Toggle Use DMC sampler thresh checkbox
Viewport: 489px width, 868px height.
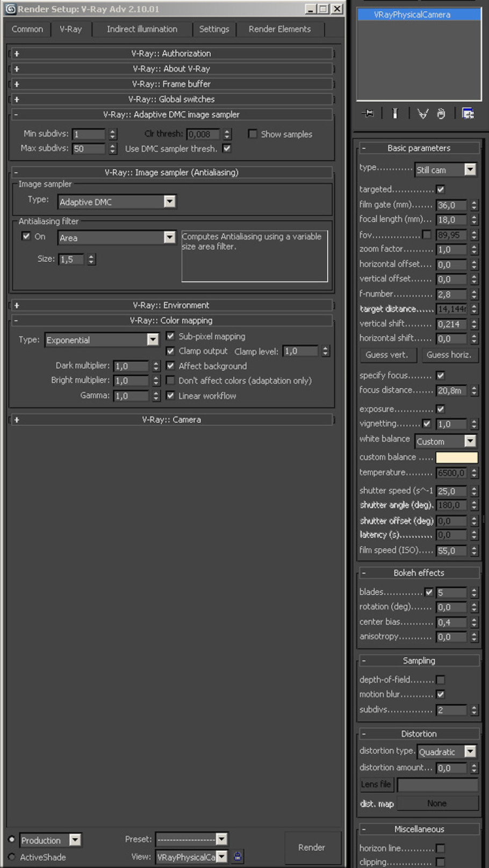click(227, 148)
